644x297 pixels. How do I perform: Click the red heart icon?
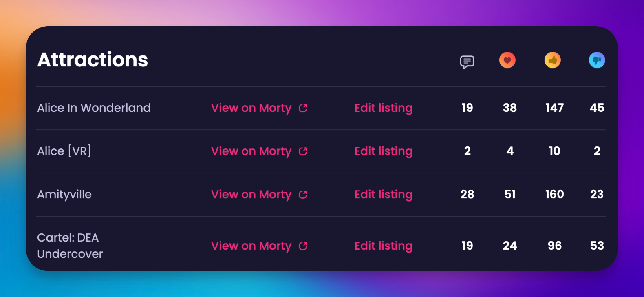(507, 60)
